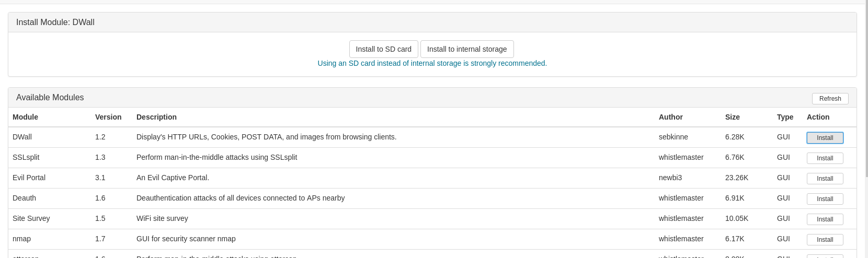Click the Author column header
Viewport: 868px width, 258px height.
pos(671,117)
